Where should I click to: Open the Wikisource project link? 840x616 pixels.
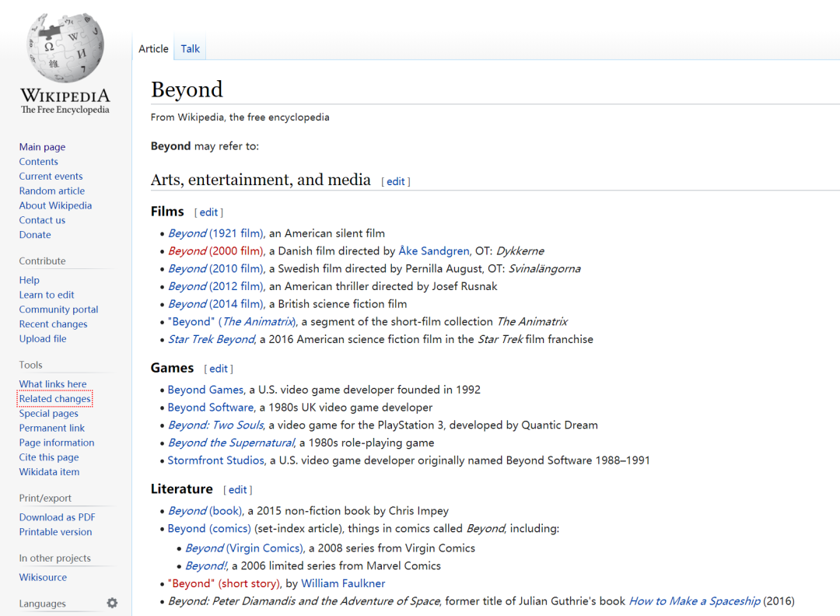click(44, 577)
